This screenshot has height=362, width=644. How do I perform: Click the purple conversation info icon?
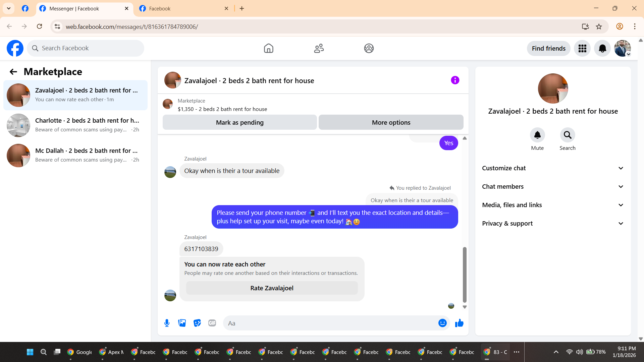click(x=455, y=80)
